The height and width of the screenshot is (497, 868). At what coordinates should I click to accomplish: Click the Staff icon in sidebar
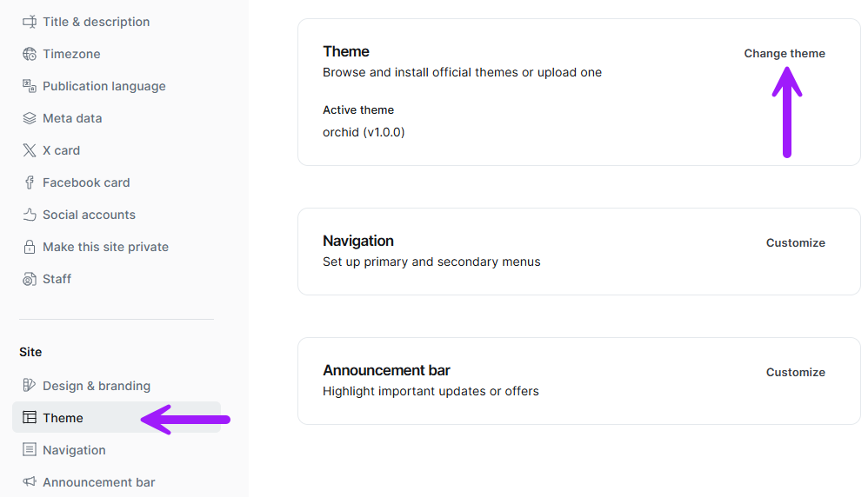coord(30,279)
